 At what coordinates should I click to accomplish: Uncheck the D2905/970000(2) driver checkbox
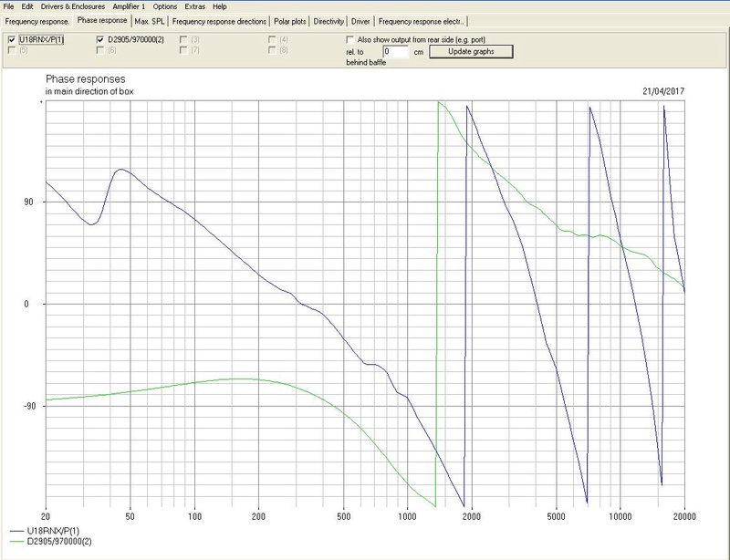tap(100, 40)
